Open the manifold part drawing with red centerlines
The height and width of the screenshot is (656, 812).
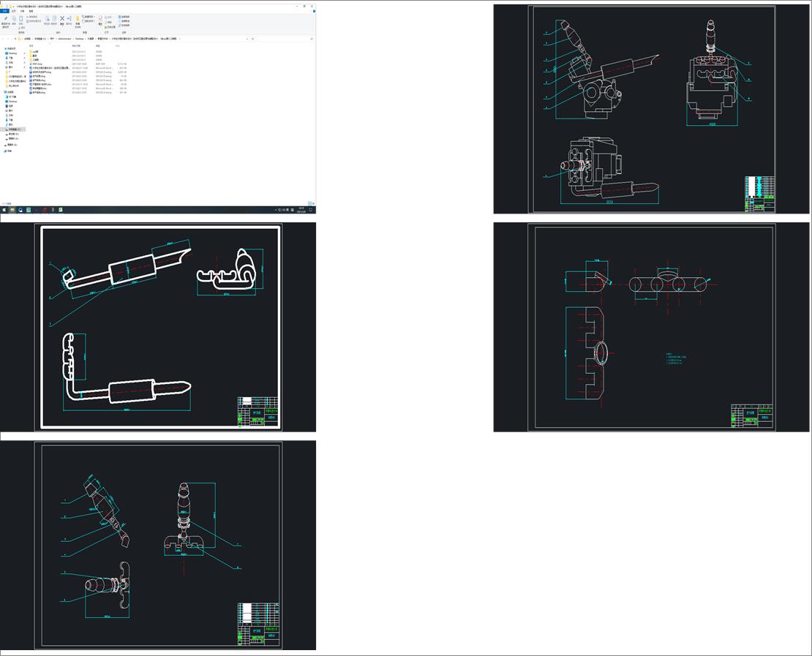pos(651,327)
